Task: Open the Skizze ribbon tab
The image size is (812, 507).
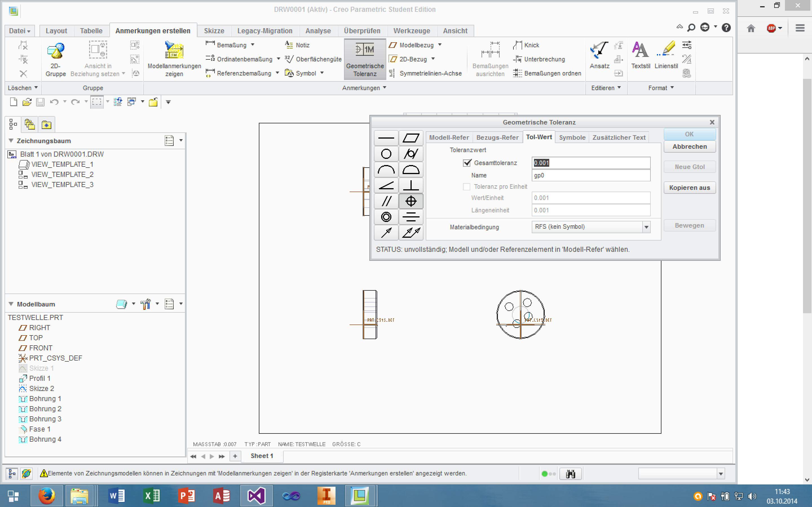Action: point(214,31)
